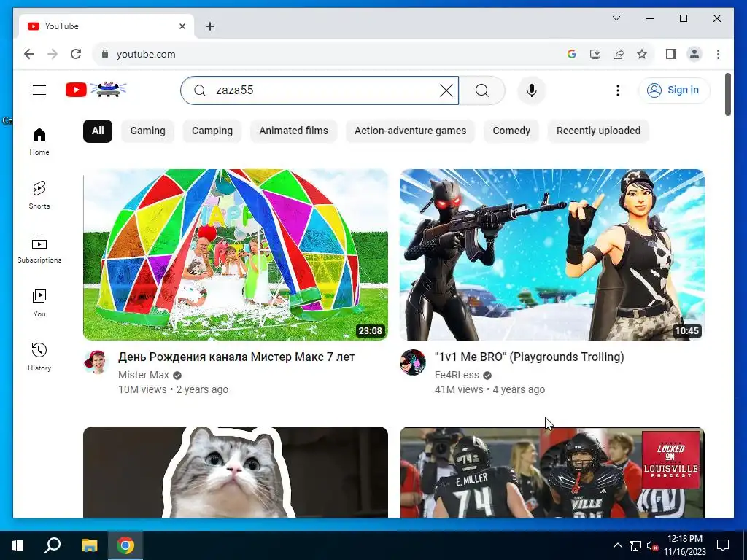Open the colorful dome video thumbnail
Image resolution: width=747 pixels, height=560 pixels.
pyautogui.click(x=236, y=254)
